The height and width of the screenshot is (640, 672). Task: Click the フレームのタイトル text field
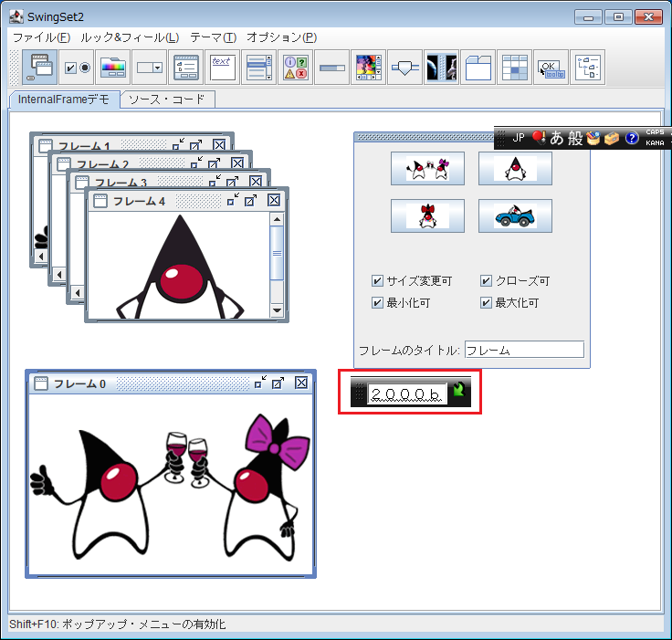click(x=523, y=350)
